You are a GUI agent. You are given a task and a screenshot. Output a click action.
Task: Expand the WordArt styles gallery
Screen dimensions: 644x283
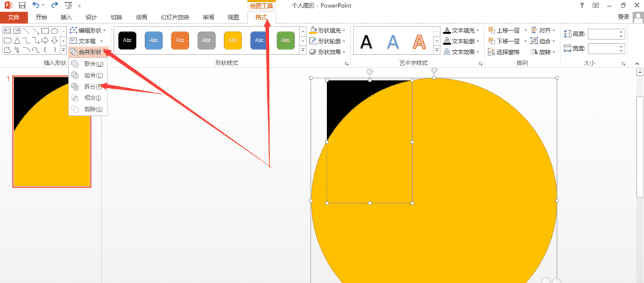pyautogui.click(x=437, y=50)
